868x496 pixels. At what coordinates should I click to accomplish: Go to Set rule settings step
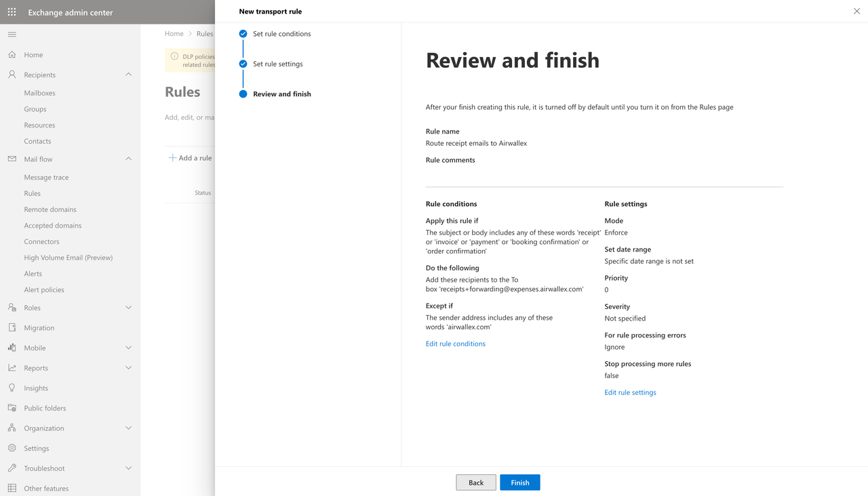(x=277, y=64)
